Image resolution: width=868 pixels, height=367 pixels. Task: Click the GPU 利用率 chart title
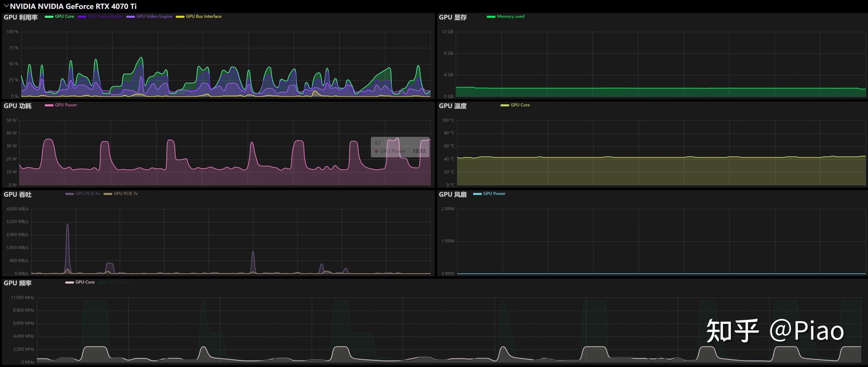[x=21, y=17]
